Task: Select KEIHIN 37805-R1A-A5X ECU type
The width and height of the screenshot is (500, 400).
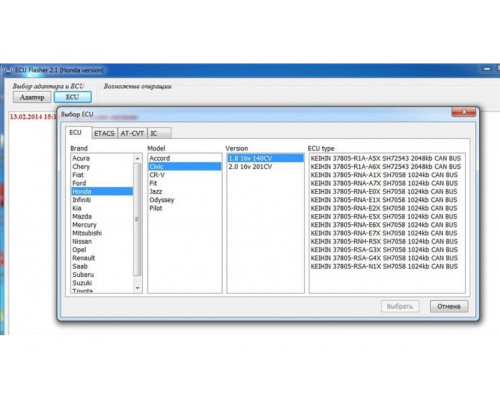Action: point(386,158)
